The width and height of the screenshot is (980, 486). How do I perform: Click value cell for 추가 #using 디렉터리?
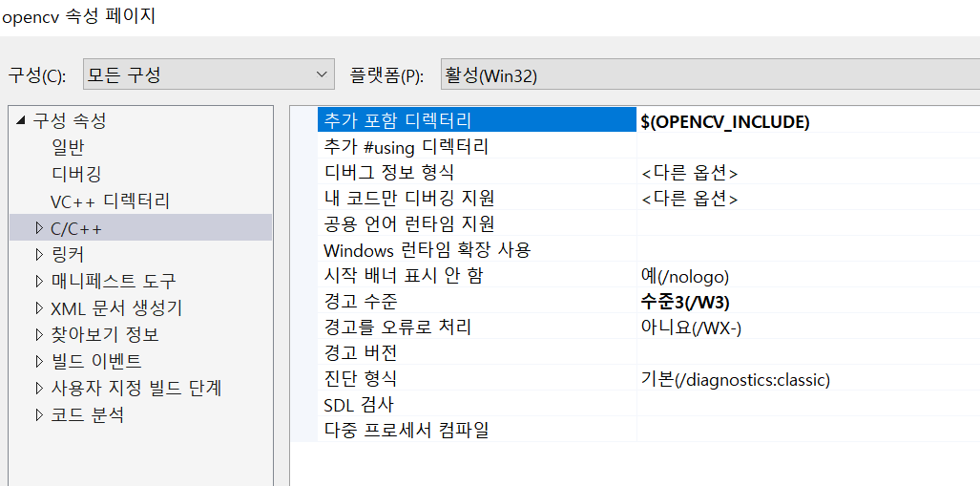808,146
